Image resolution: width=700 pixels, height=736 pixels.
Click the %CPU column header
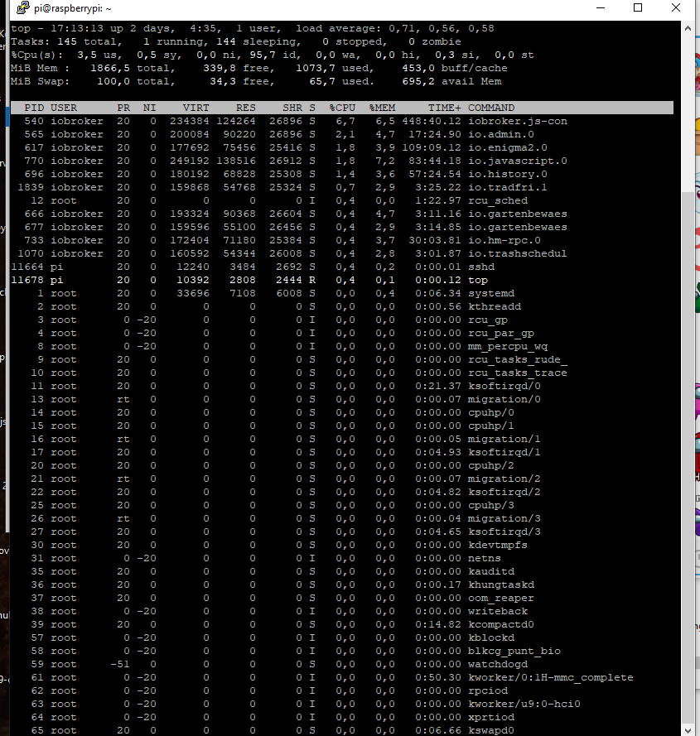342,108
